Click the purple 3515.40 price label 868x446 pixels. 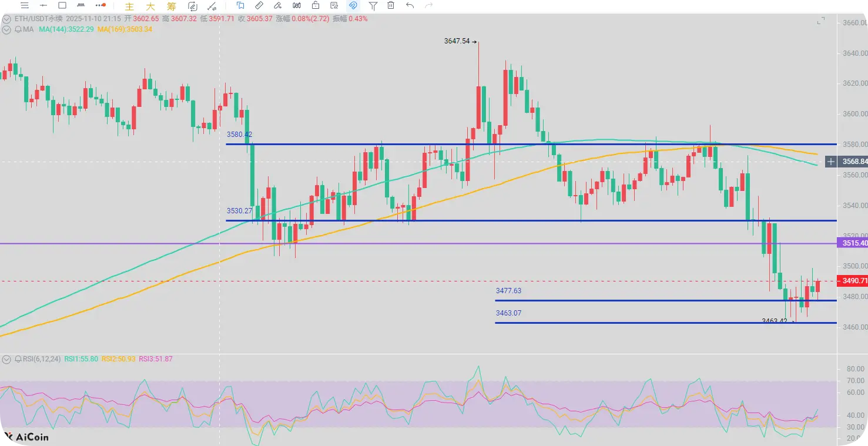pyautogui.click(x=853, y=243)
